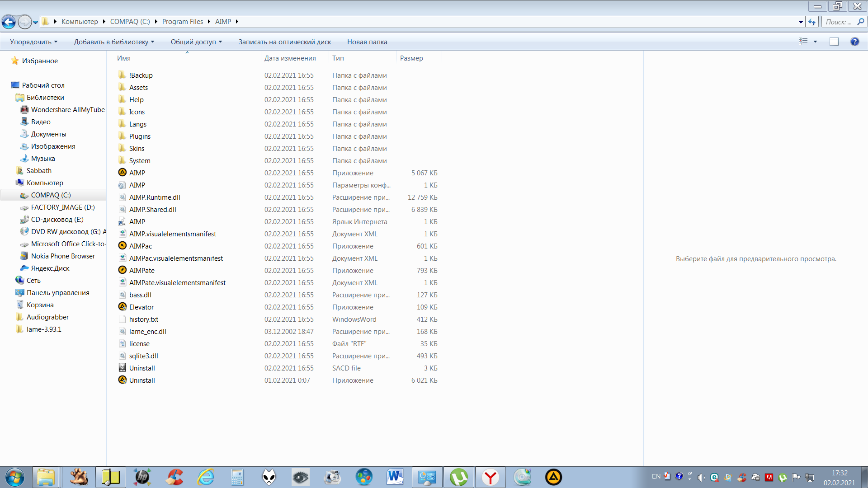Click the Новая папка button

(367, 42)
